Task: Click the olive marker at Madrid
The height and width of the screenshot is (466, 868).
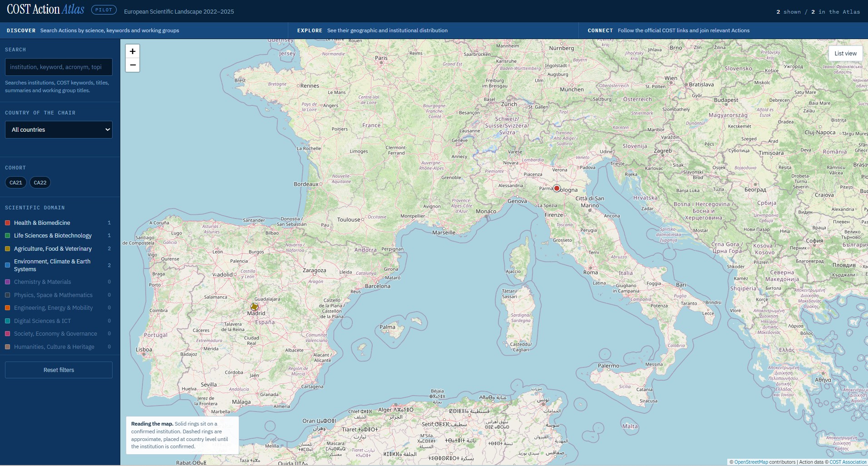Action: [254, 307]
